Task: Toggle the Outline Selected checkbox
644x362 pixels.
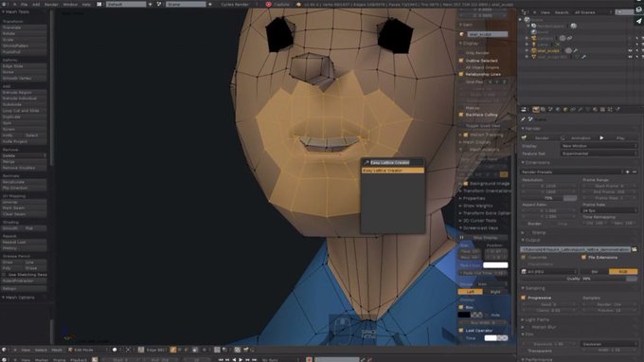Action: click(x=461, y=61)
